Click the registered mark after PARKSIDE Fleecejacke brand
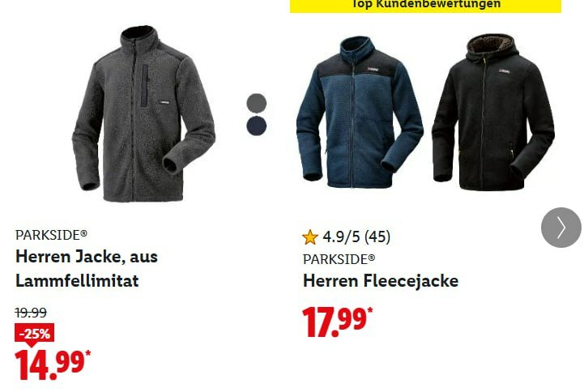Image resolution: width=584 pixels, height=392 pixels. [372, 258]
